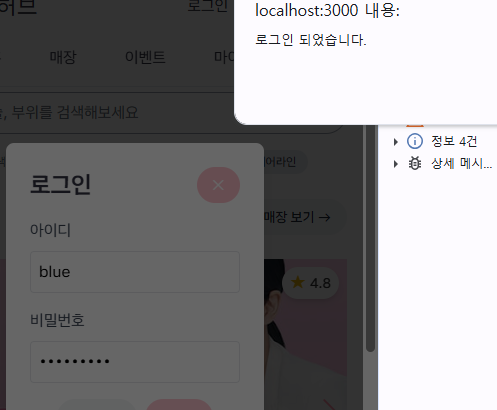Click the 4.8 rating badge

310,283
